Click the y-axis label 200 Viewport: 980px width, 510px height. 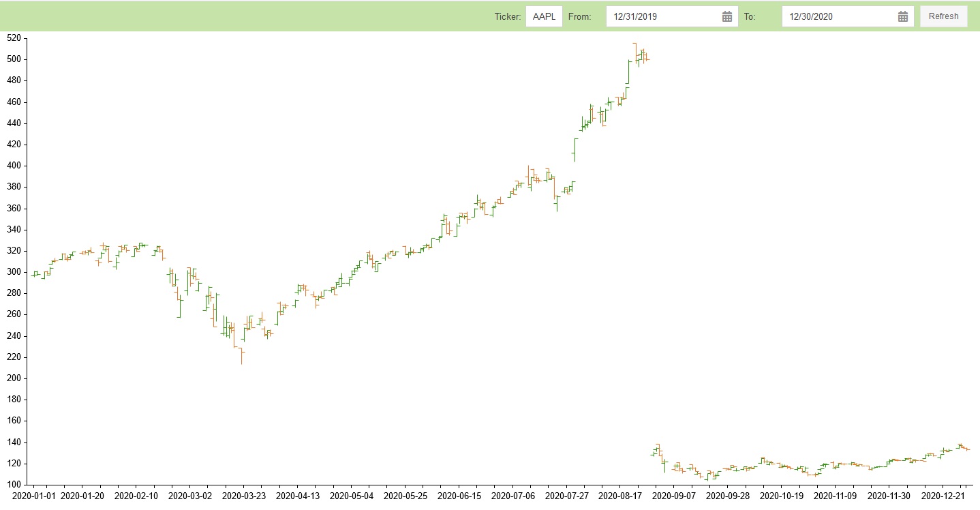14,378
